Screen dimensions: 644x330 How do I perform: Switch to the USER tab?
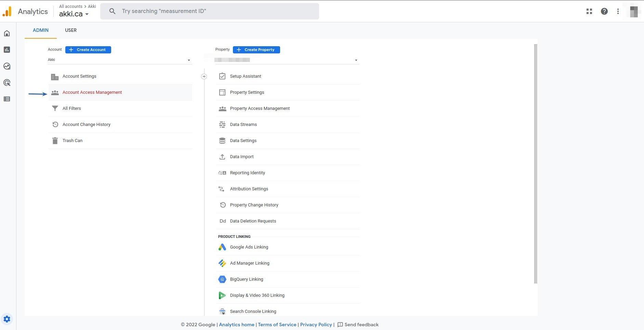point(71,30)
